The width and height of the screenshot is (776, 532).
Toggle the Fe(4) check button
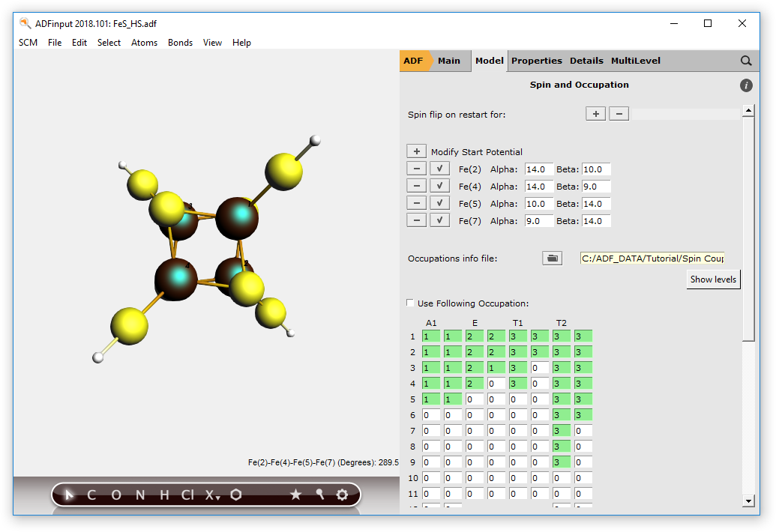click(439, 186)
